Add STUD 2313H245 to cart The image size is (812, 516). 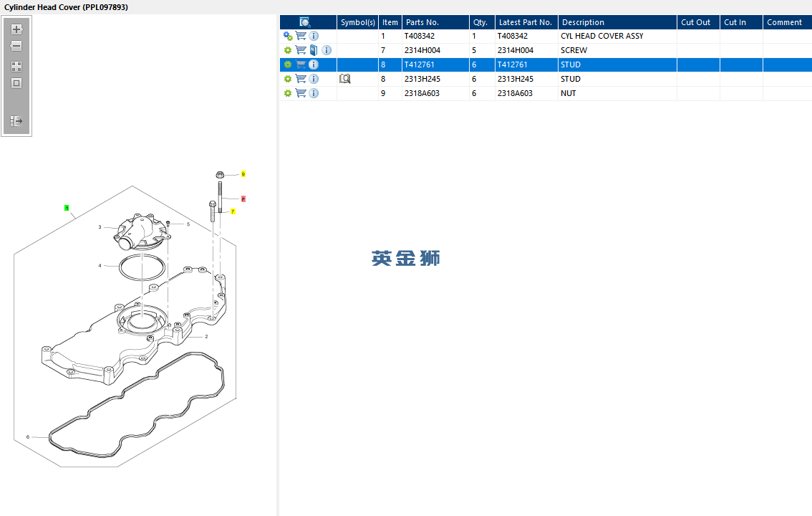pyautogui.click(x=301, y=79)
